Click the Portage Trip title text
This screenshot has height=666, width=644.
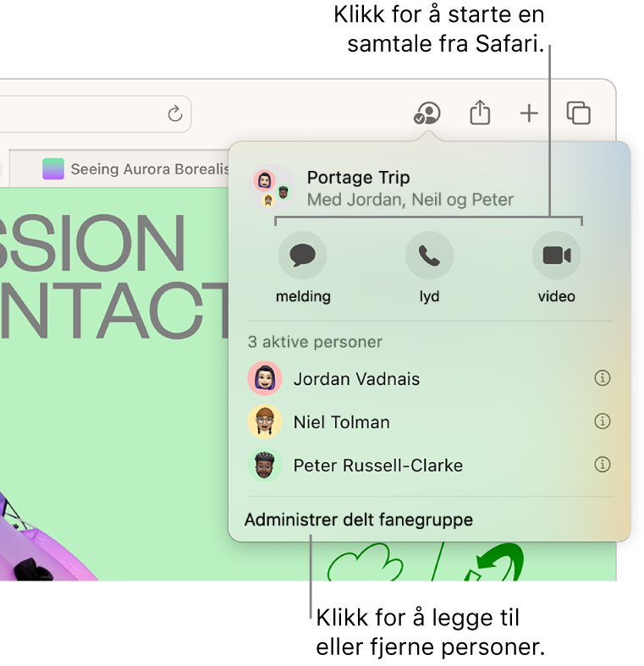[x=359, y=178]
